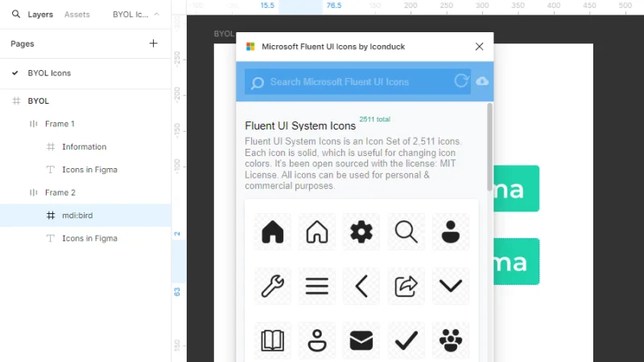The width and height of the screenshot is (644, 362).
Task: Click the 2511 total count label
Action: [374, 119]
